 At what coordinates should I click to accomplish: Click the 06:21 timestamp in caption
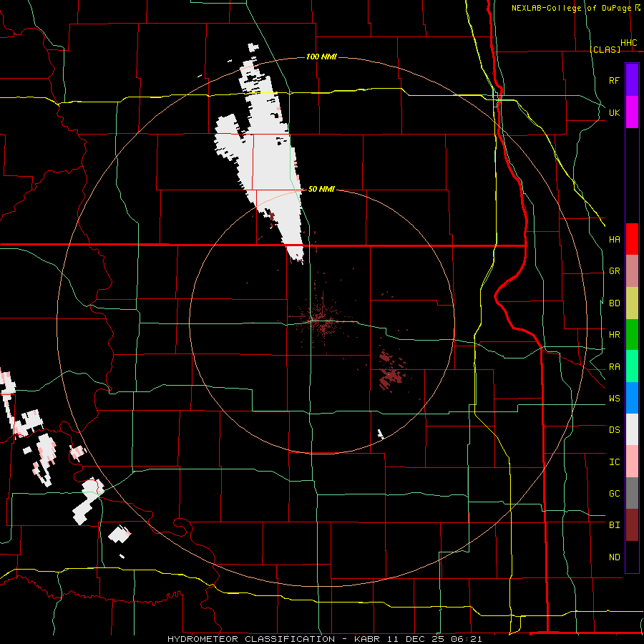pos(465,639)
